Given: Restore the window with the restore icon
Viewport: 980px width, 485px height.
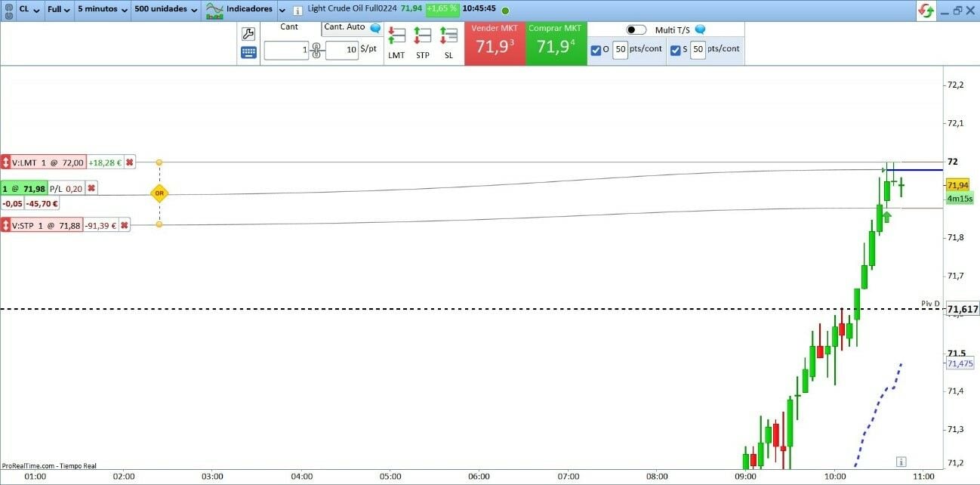Looking at the screenshot, I should 957,11.
